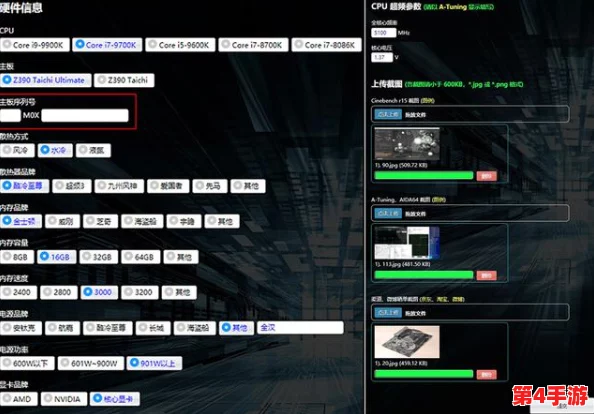Select 3200 memory speed option
The height and width of the screenshot is (414, 594).
[140, 292]
